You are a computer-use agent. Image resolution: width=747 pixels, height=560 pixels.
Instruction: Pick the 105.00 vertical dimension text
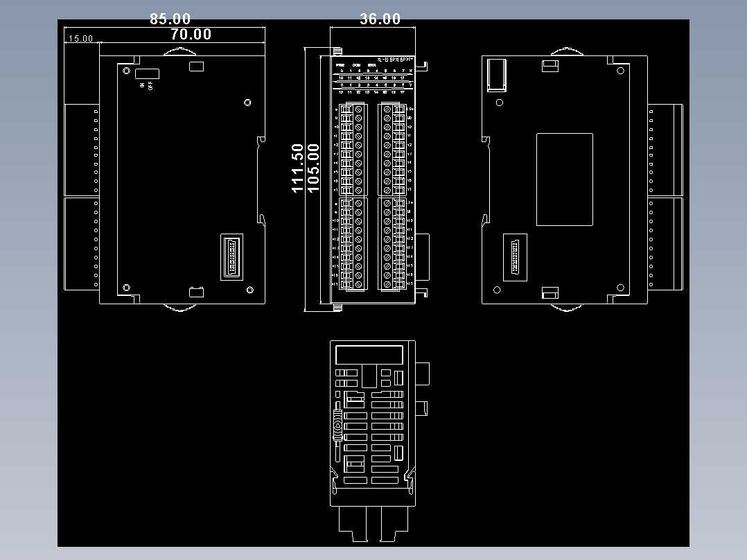tap(313, 168)
